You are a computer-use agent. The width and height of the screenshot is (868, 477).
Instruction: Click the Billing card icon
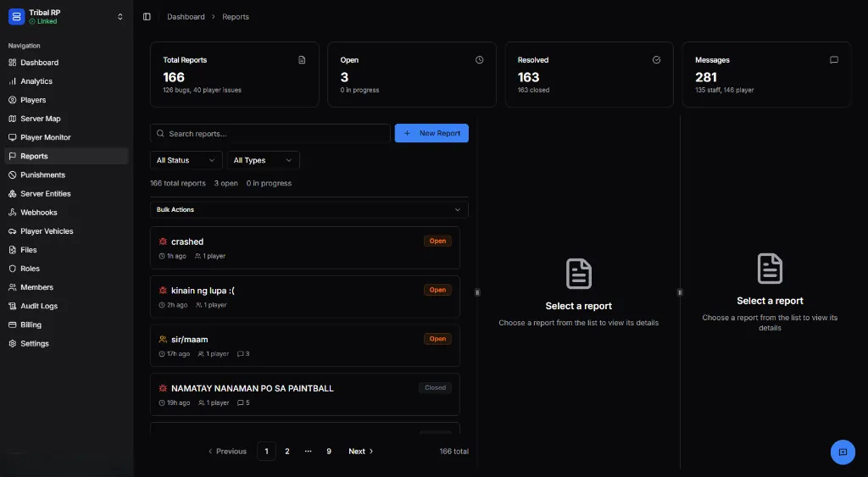click(12, 324)
